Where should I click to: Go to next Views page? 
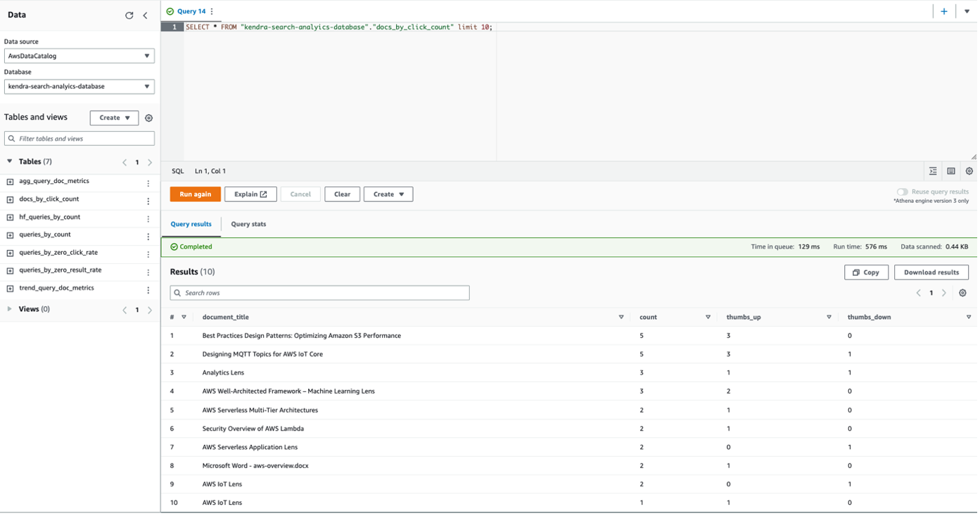pyautogui.click(x=150, y=310)
